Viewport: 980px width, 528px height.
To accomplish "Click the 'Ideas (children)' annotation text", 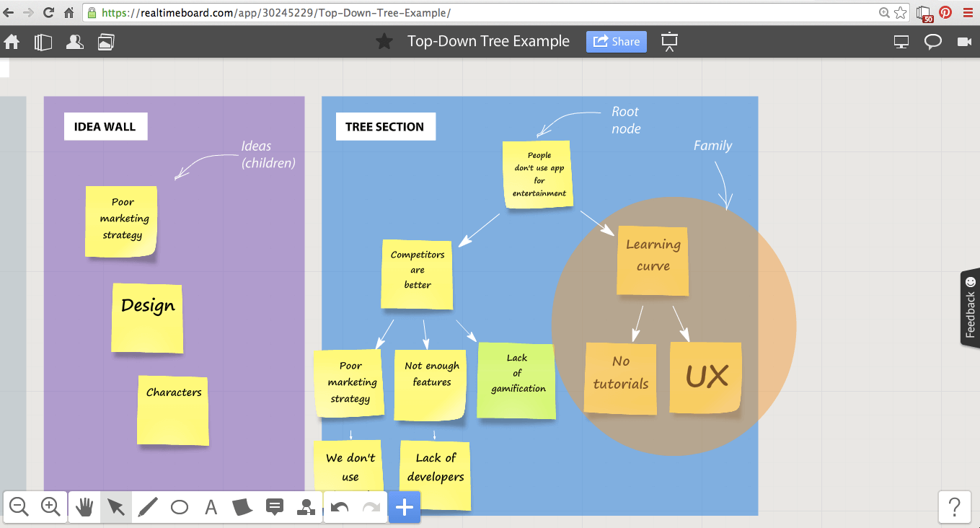I will click(x=268, y=154).
